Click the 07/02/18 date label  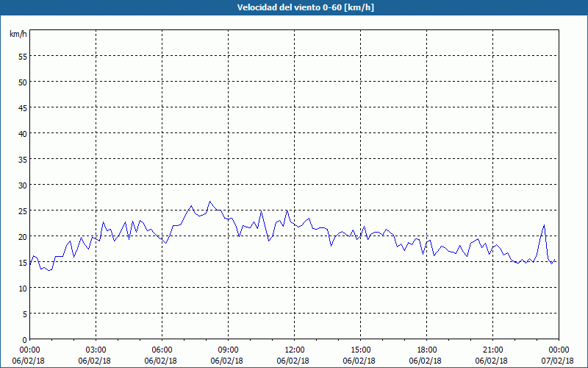click(557, 361)
